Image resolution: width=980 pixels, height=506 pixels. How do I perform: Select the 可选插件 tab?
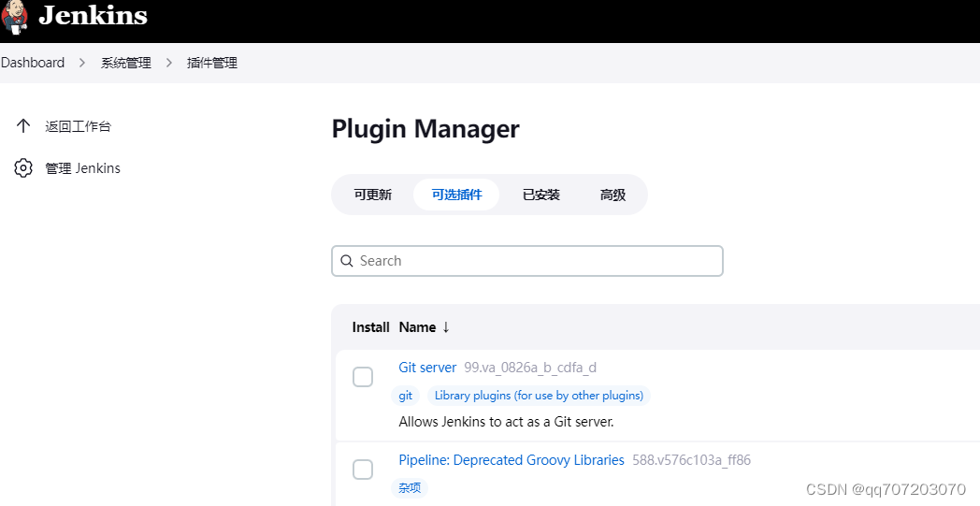point(456,195)
